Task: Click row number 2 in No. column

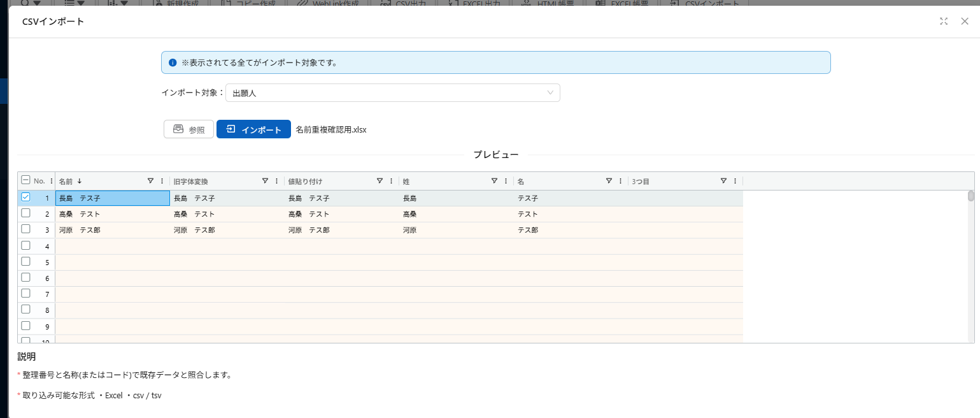Action: [x=47, y=214]
